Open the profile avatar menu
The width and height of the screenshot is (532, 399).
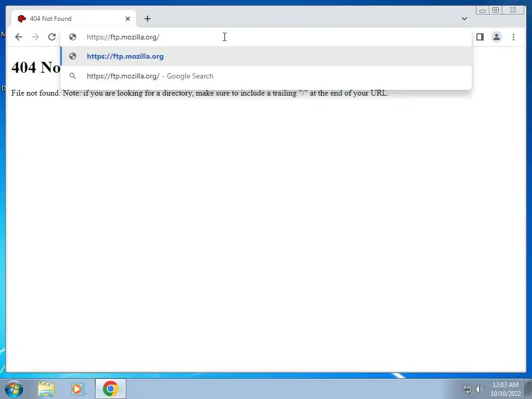(x=497, y=37)
